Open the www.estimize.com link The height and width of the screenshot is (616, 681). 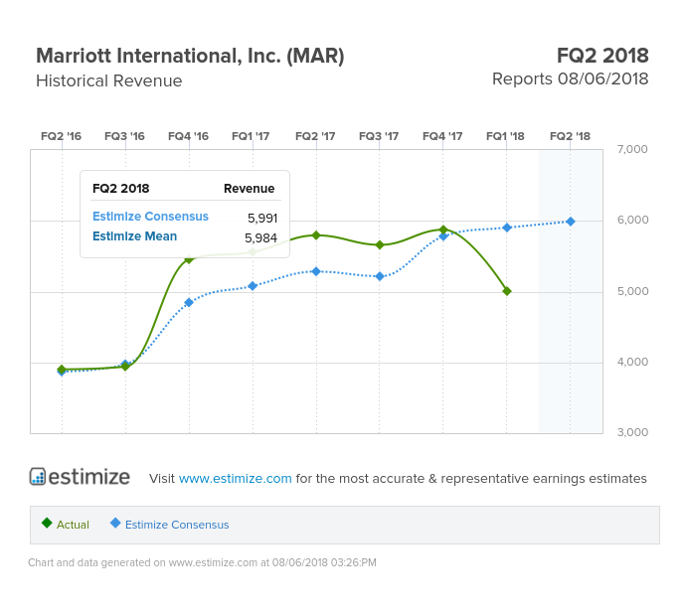pos(235,478)
